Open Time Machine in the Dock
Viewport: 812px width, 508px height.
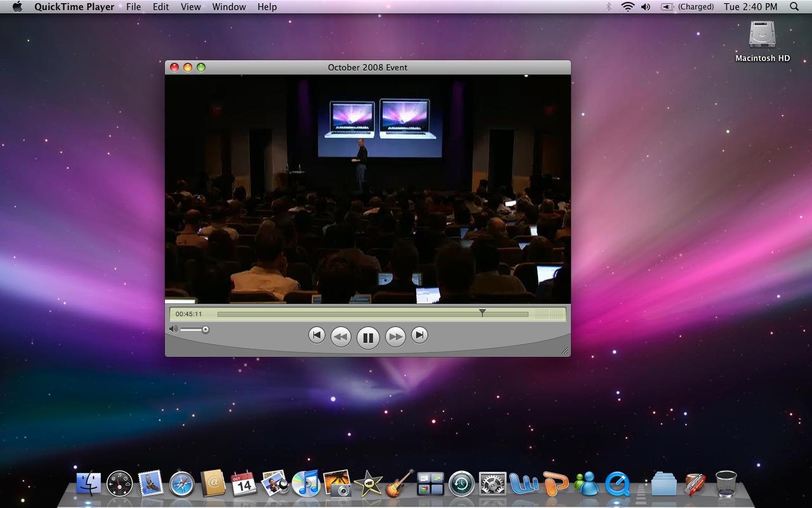point(461,485)
